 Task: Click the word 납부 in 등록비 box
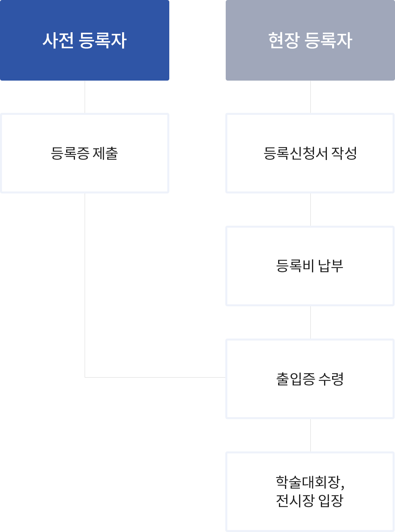331,266
